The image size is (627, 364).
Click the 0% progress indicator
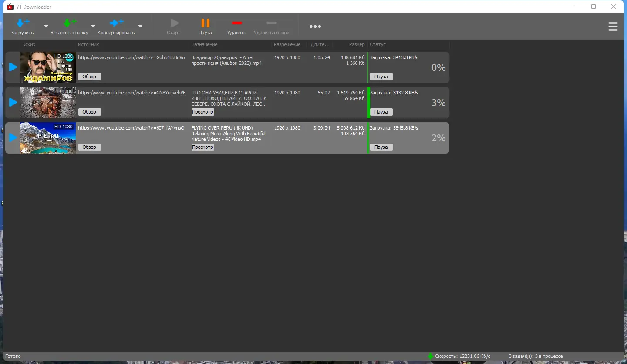[x=438, y=67]
